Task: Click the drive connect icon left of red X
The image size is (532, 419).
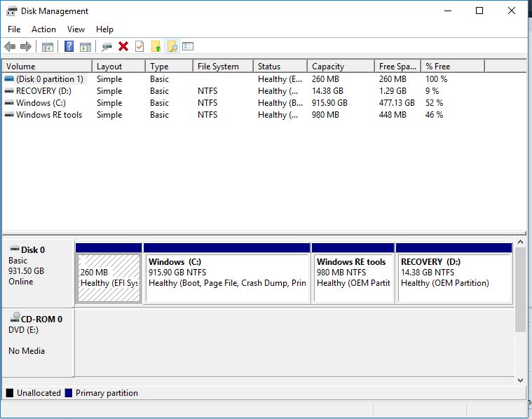Action: click(x=107, y=47)
